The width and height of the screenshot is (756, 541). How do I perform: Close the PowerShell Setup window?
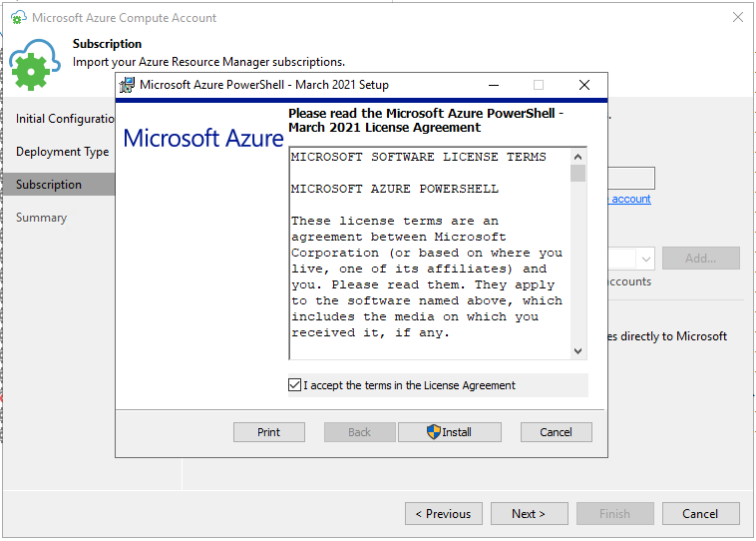click(584, 86)
